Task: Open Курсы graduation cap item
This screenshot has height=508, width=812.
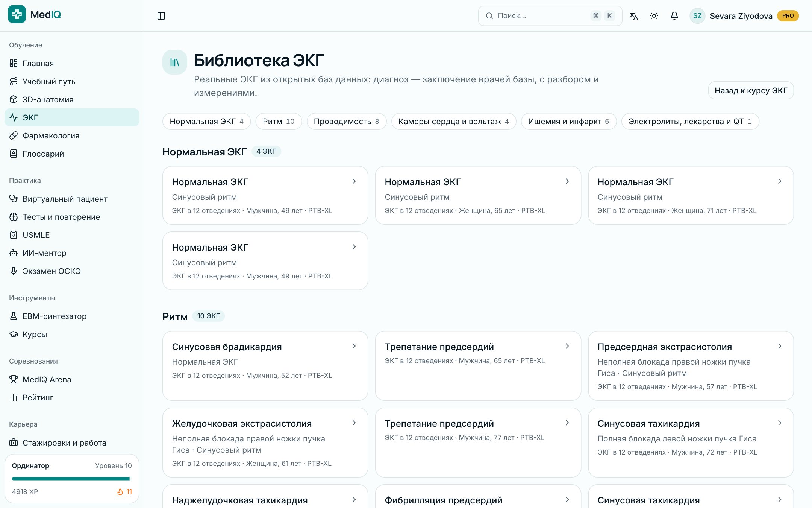Action: point(72,334)
